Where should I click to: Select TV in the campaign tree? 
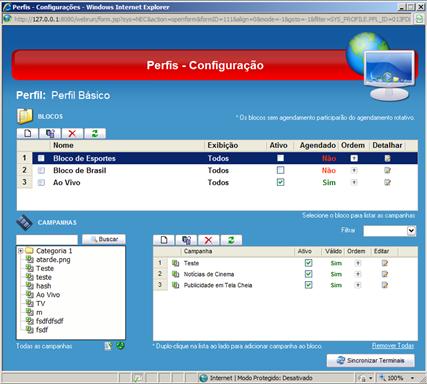click(40, 304)
